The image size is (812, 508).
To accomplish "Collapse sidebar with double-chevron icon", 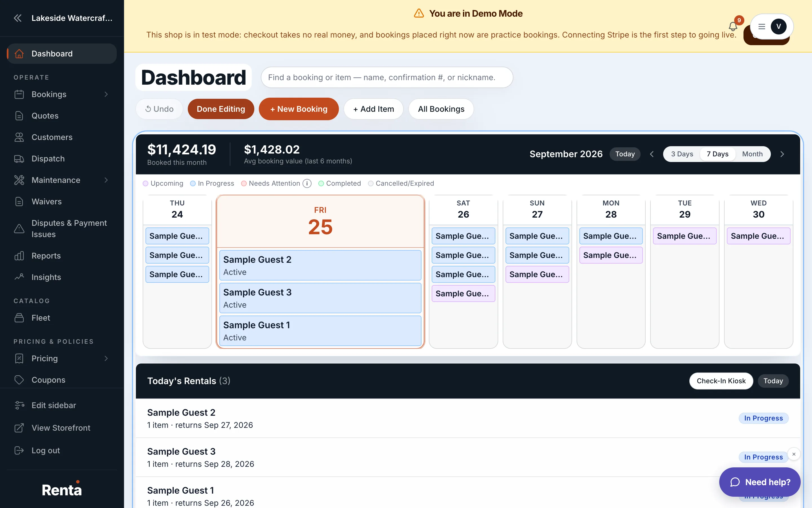I will [18, 18].
